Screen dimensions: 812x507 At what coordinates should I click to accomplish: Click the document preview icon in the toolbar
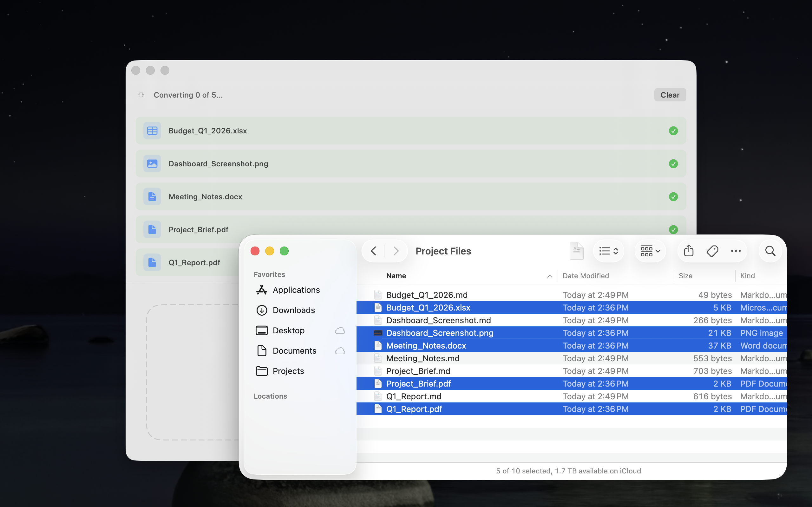(576, 251)
